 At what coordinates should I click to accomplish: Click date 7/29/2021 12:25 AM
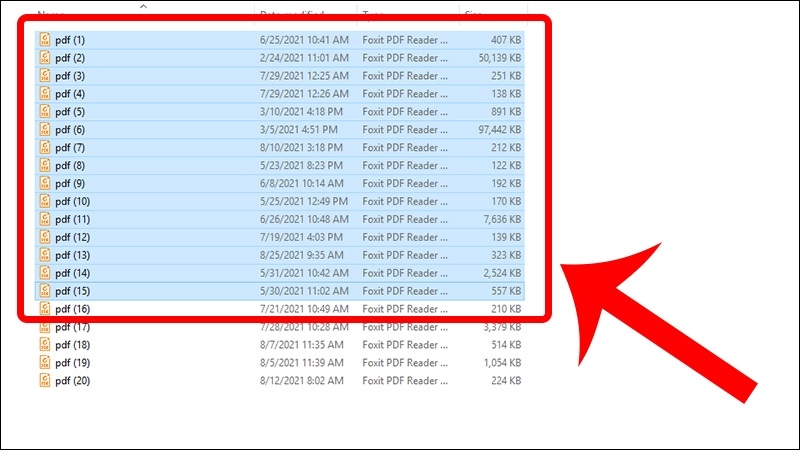point(304,76)
